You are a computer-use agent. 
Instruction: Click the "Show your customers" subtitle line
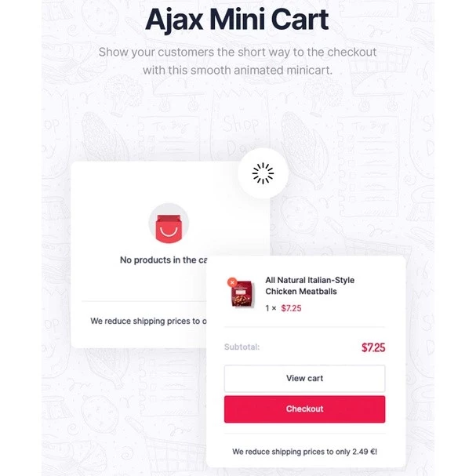(x=237, y=53)
